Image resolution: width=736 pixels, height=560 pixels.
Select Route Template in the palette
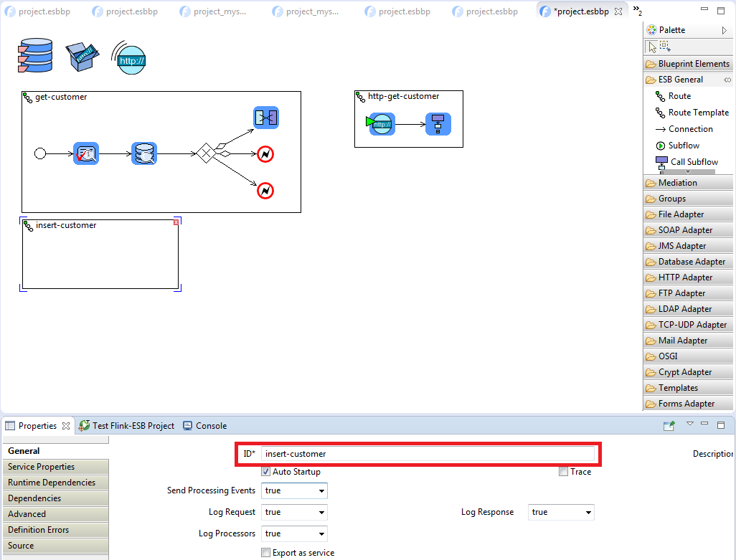click(x=698, y=113)
